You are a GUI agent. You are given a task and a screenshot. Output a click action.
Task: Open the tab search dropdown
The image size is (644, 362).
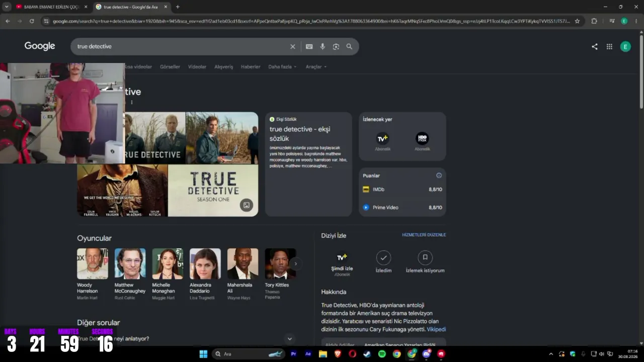pos(7,7)
